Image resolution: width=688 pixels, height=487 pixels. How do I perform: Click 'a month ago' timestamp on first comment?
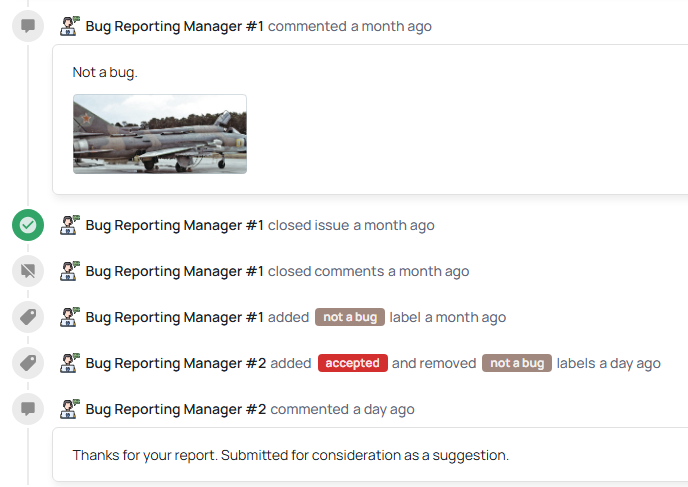[391, 26]
